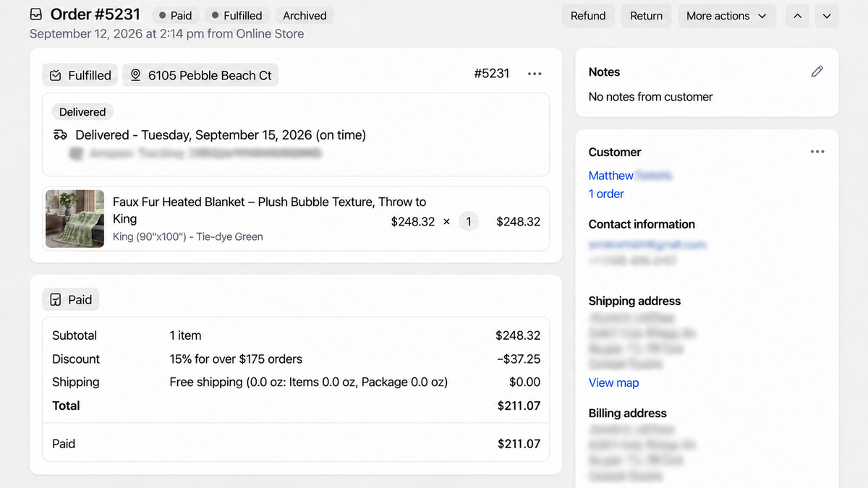Click the '15% for over $175 orders' discount text
868x488 pixels.
click(236, 359)
